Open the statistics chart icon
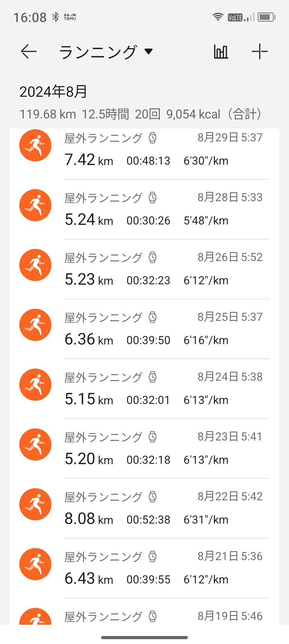This screenshot has height=644, width=289. pos(221,52)
